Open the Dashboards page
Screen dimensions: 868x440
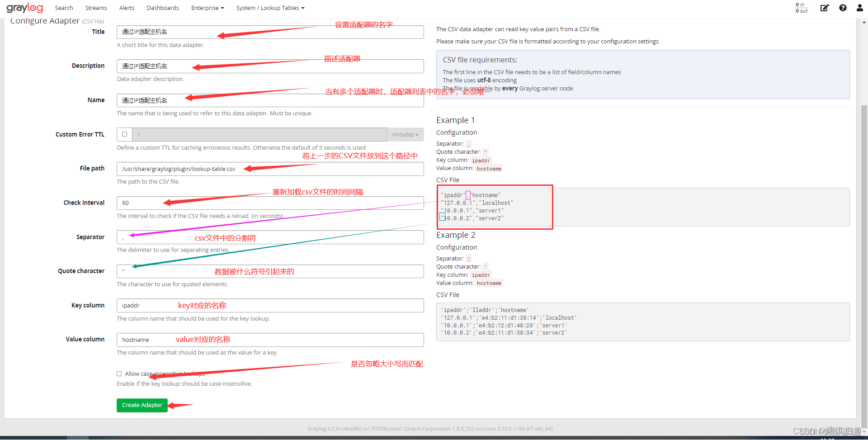click(163, 8)
